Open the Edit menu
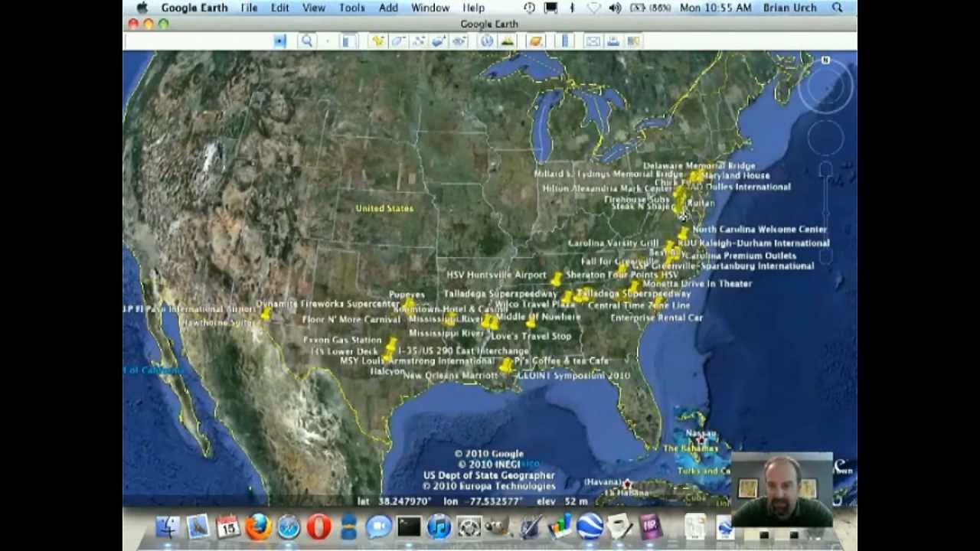 (x=279, y=8)
